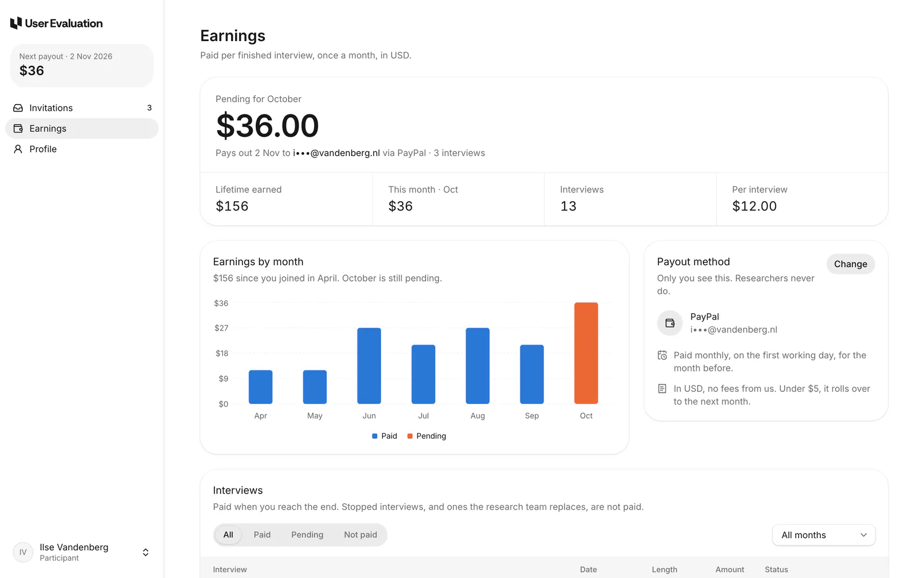Click the invitations count badge 3
The width and height of the screenshot is (924, 578).
149,108
